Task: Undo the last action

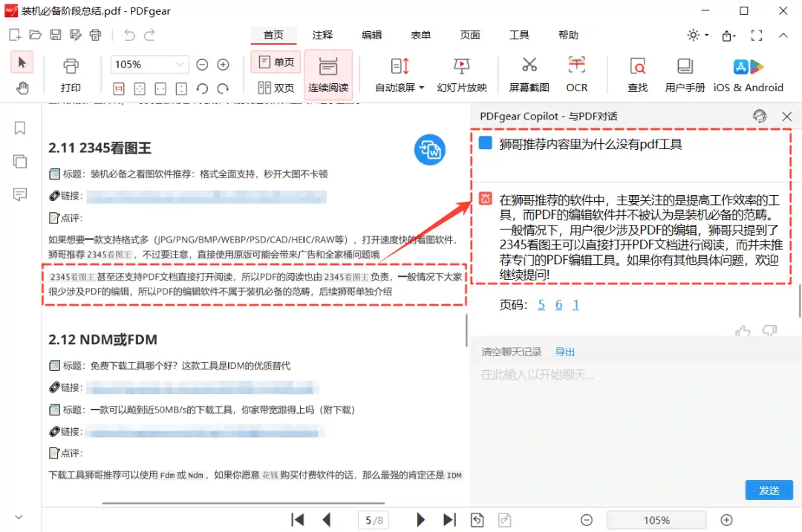Action: 129,35
